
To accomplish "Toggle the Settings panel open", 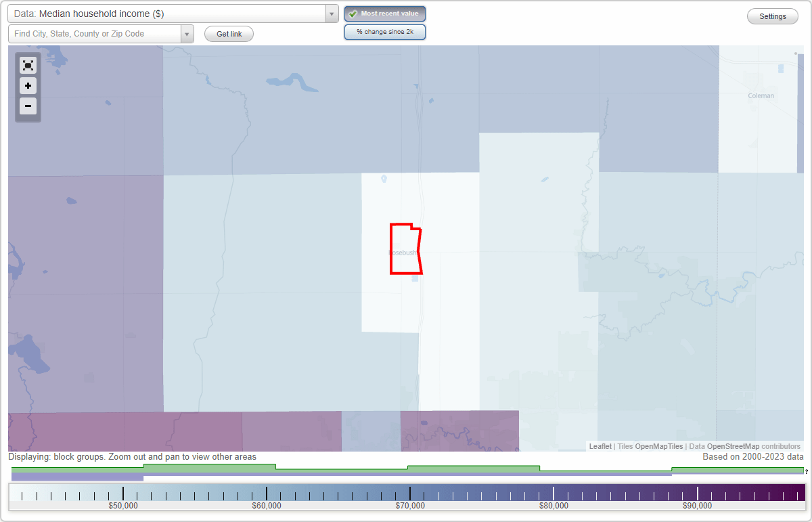I will coord(772,16).
